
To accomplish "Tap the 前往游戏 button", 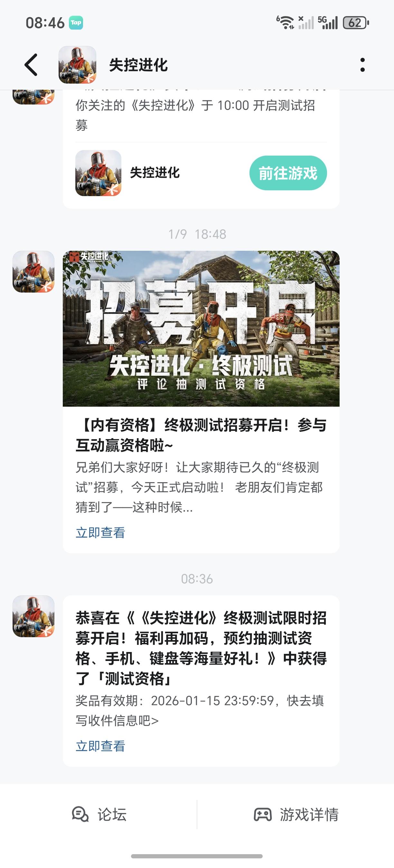I will (288, 173).
